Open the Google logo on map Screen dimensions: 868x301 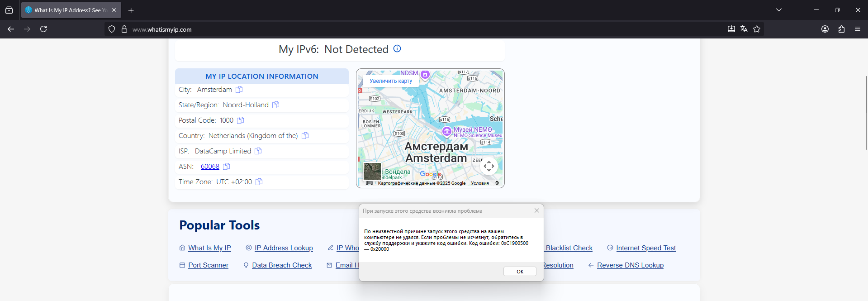(430, 174)
